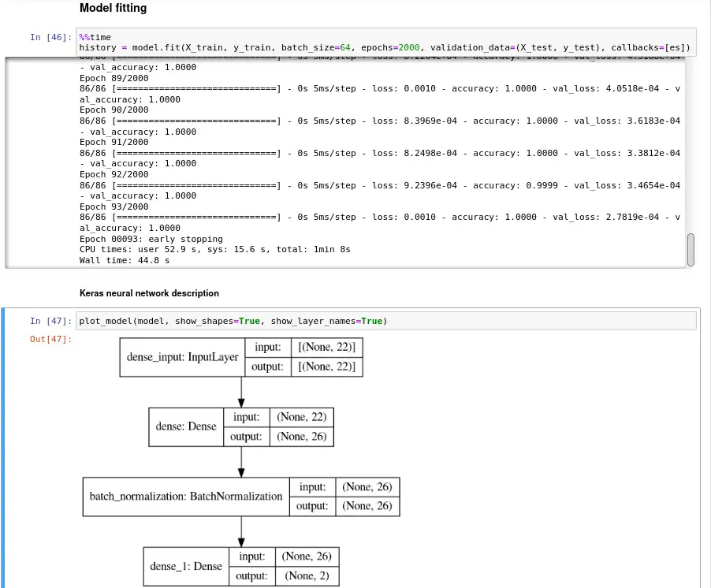The image size is (711, 588).
Task: Click the 'Epoch 92/2000' output line
Action: 114,174
